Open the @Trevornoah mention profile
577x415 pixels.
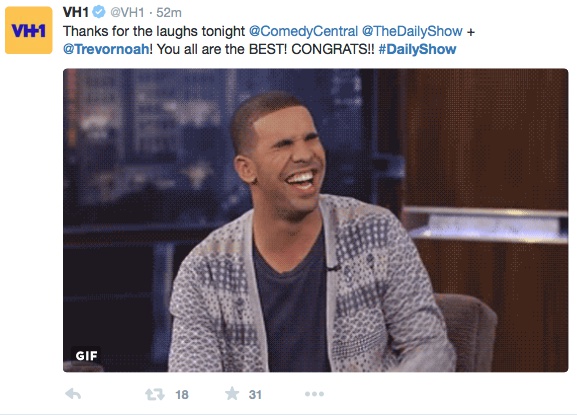[x=106, y=49]
